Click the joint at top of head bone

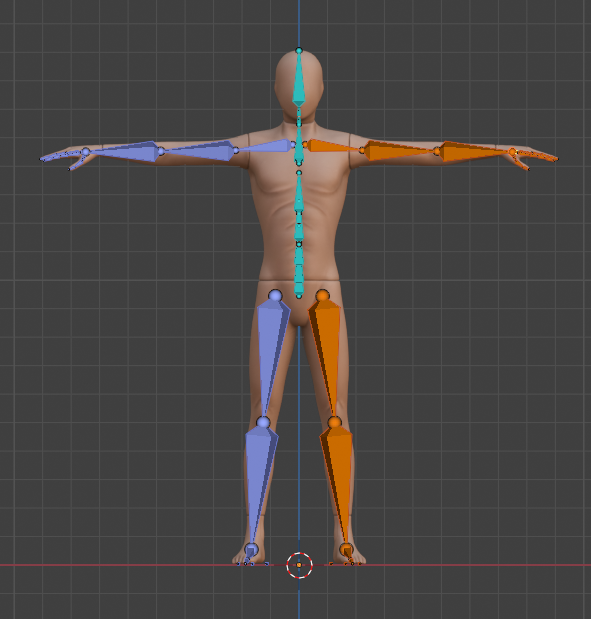point(299,51)
